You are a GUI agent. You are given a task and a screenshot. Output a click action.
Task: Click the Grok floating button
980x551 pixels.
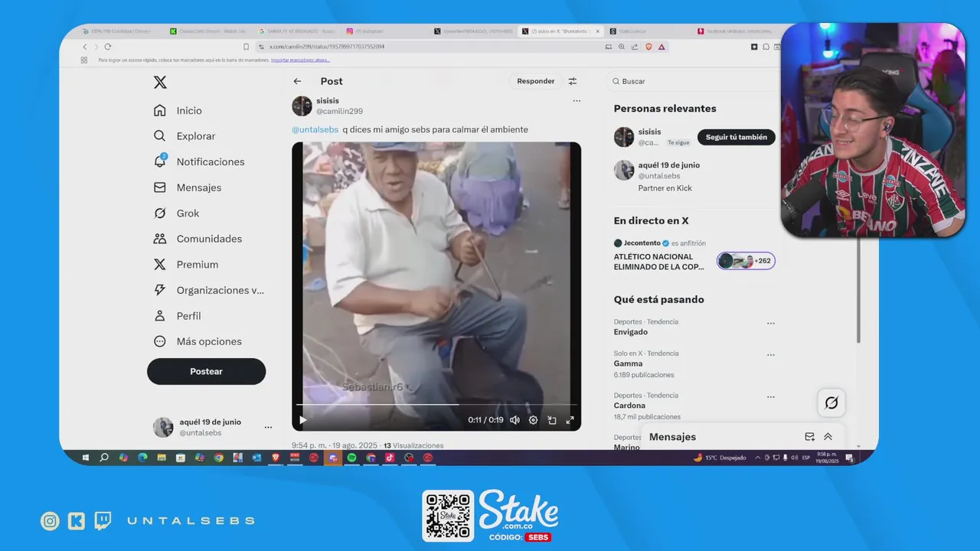831,403
